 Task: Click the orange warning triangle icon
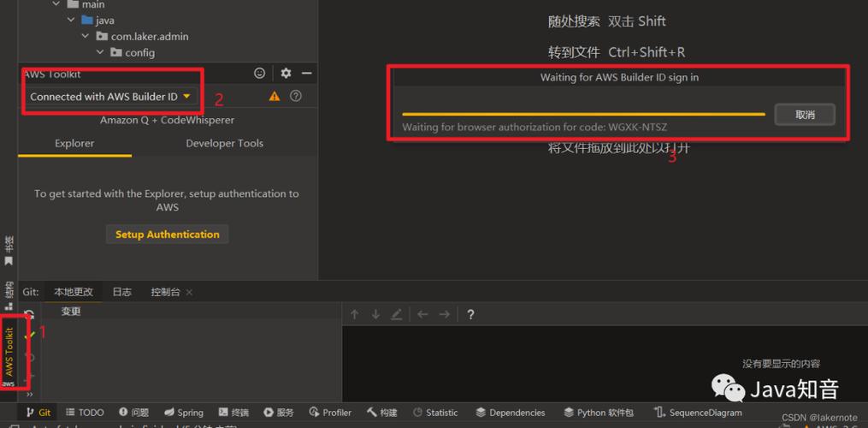tap(274, 97)
